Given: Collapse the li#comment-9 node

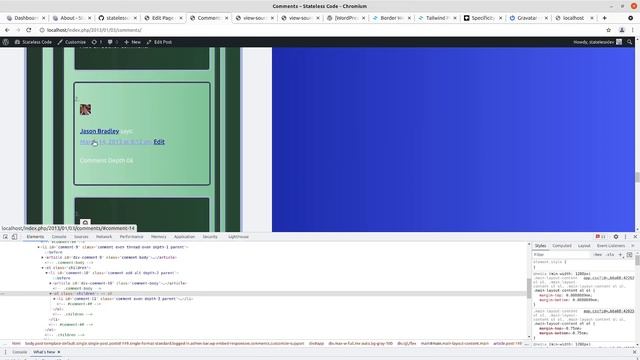Looking at the screenshot, I should coord(39,247).
